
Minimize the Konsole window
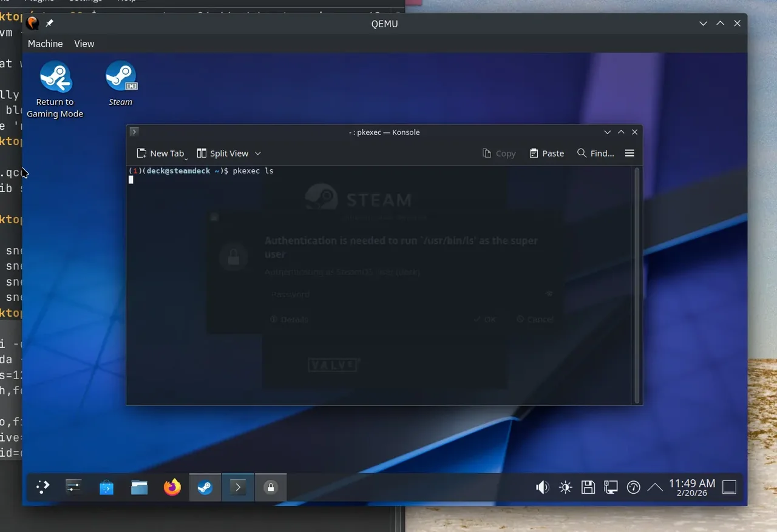coord(608,132)
